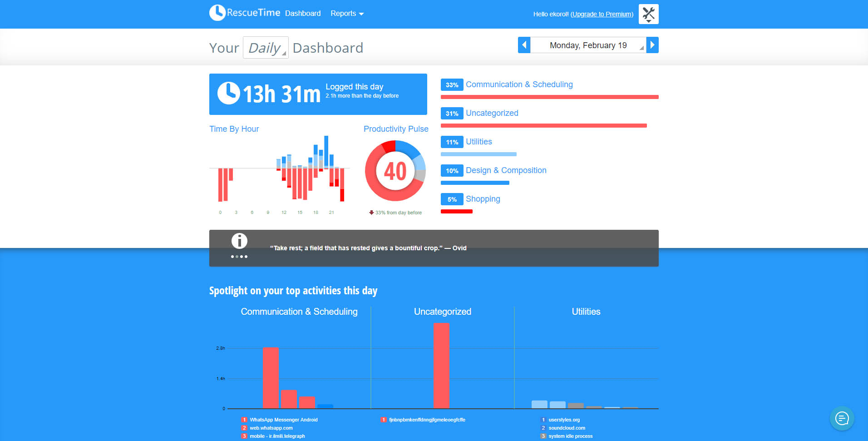Switch to the Dashboard menu item
Image resolution: width=868 pixels, height=441 pixels.
pos(302,13)
